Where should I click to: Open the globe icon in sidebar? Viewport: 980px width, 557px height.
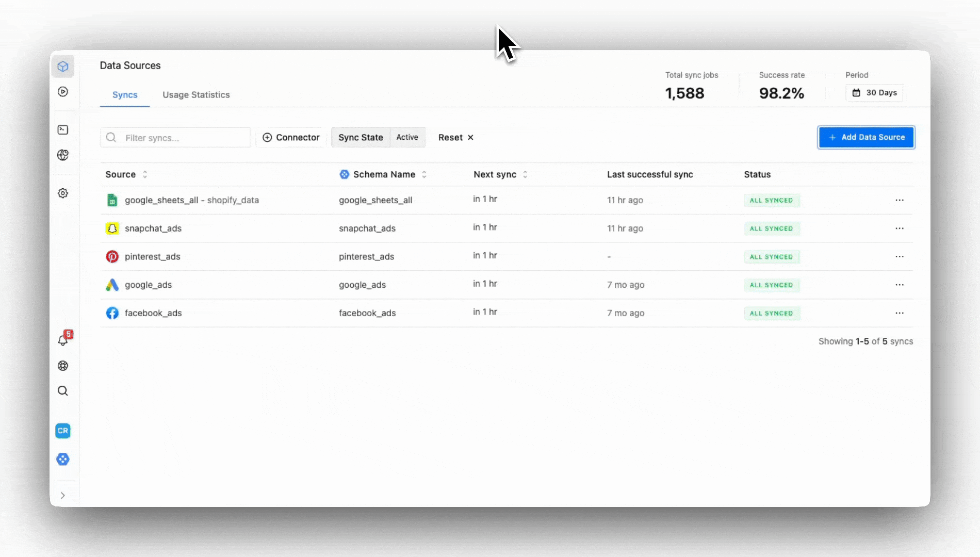(x=63, y=155)
